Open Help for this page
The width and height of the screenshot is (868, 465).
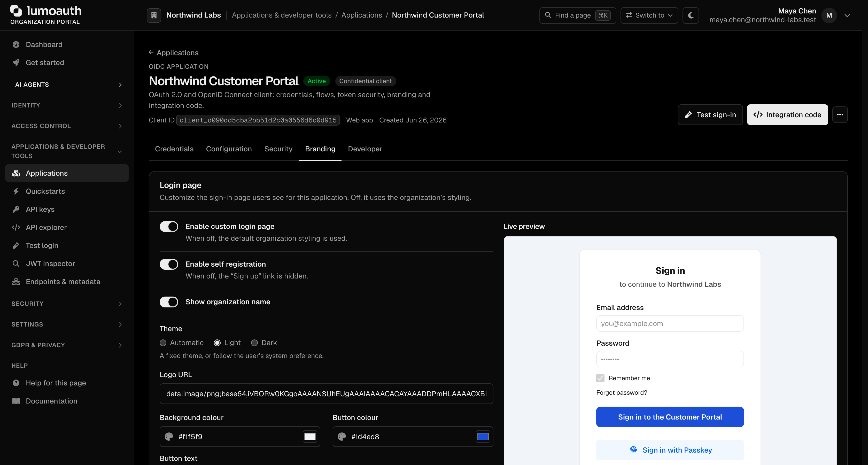pyautogui.click(x=67, y=383)
